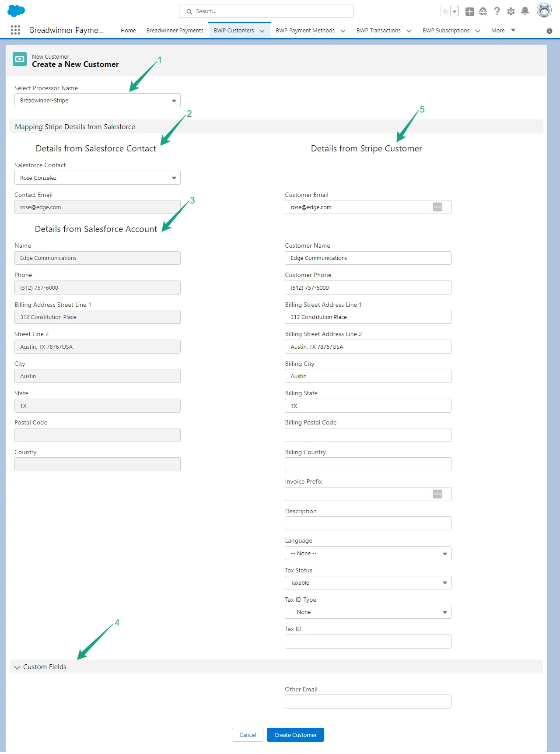Viewport: 560px width, 754px height.
Task: Click the Description field
Action: point(368,523)
